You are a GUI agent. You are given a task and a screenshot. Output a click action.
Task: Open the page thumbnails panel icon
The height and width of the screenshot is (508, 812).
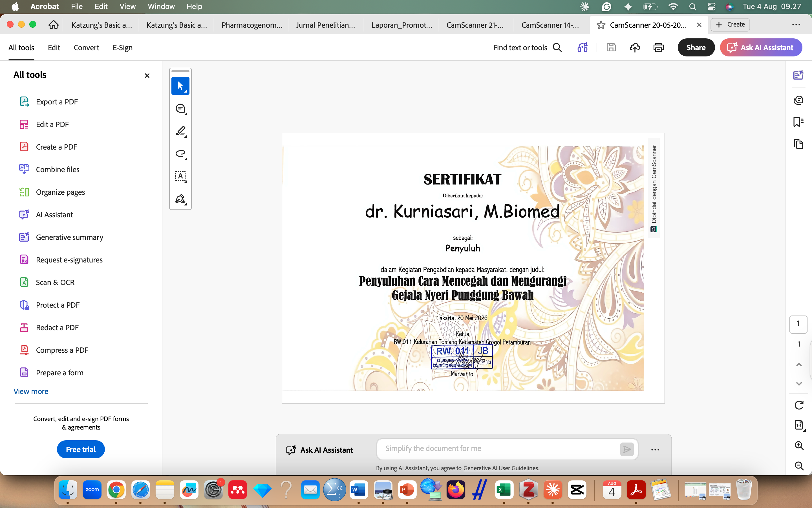798,144
